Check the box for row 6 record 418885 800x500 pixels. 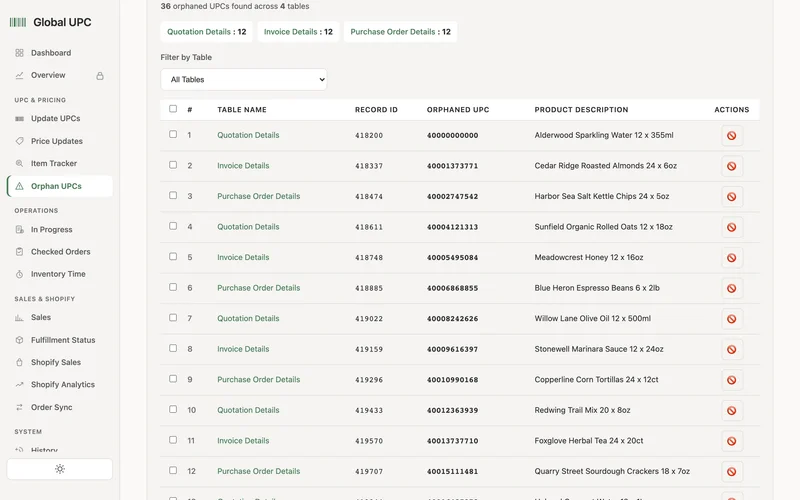pos(173,287)
